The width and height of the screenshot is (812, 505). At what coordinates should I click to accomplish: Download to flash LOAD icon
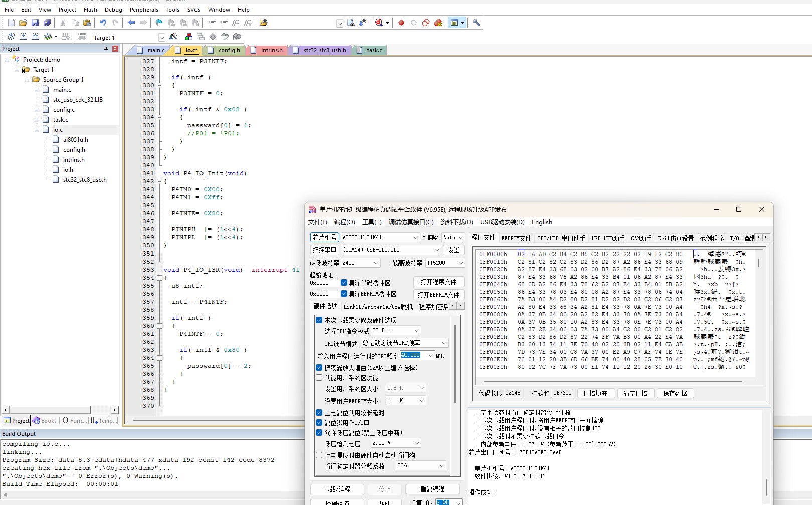point(82,37)
